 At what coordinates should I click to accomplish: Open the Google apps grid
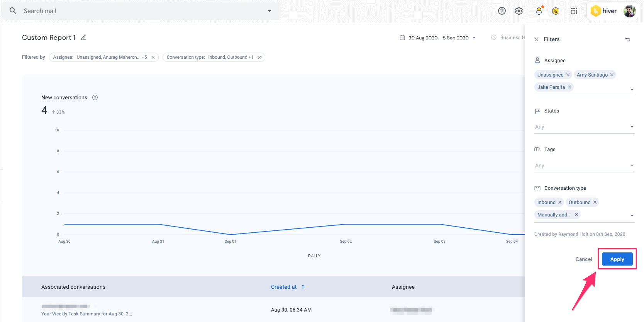[574, 11]
